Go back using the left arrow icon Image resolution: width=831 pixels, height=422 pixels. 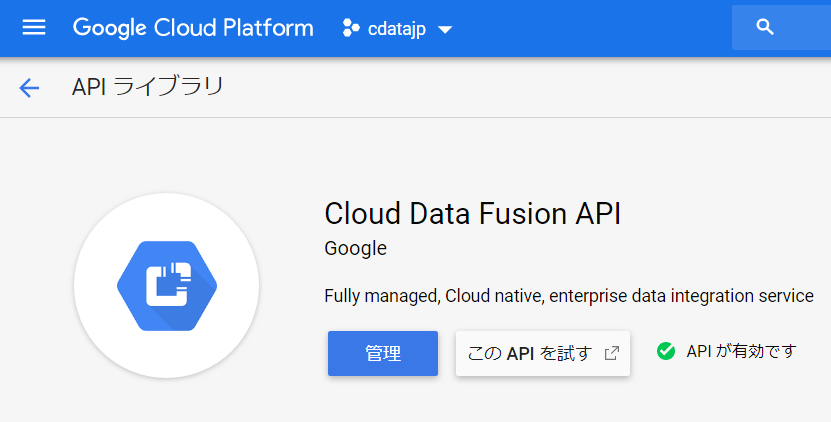coord(29,88)
